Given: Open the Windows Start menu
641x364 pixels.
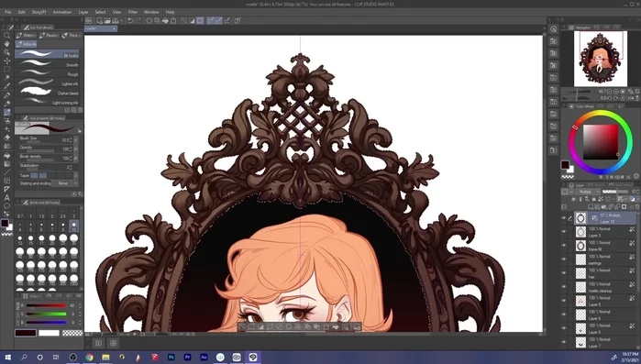Looking at the screenshot, I should [7, 357].
